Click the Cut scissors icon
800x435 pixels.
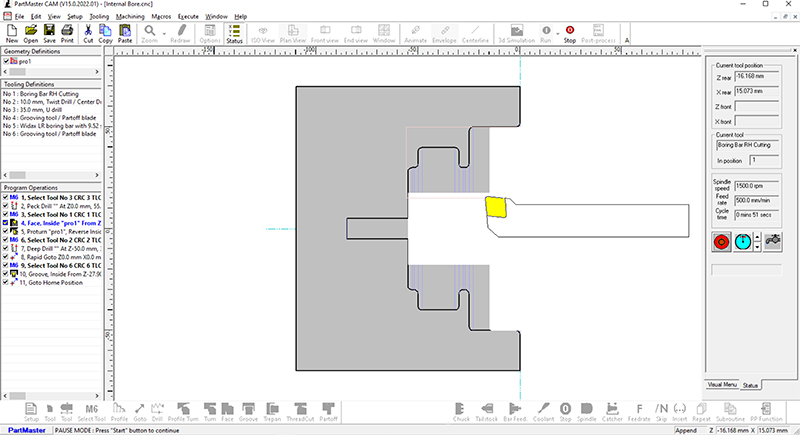(x=88, y=35)
